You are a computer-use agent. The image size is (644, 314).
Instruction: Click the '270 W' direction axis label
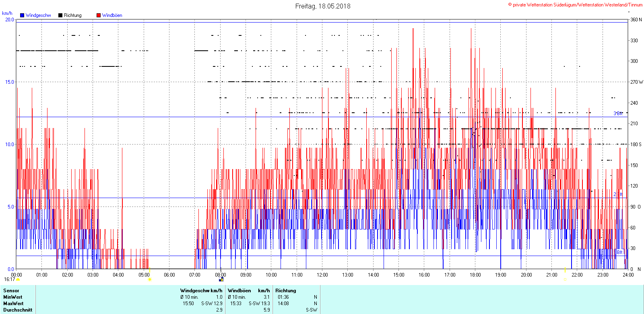(x=637, y=82)
